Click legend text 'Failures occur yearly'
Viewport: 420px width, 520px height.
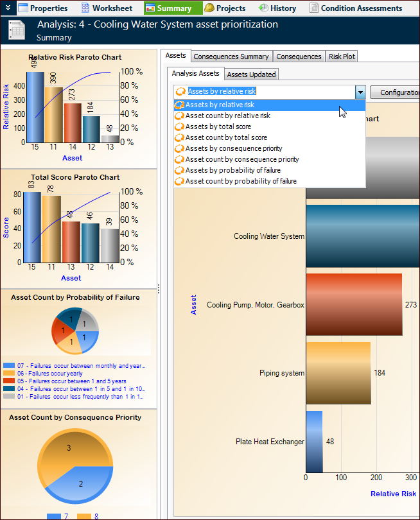tap(55, 374)
